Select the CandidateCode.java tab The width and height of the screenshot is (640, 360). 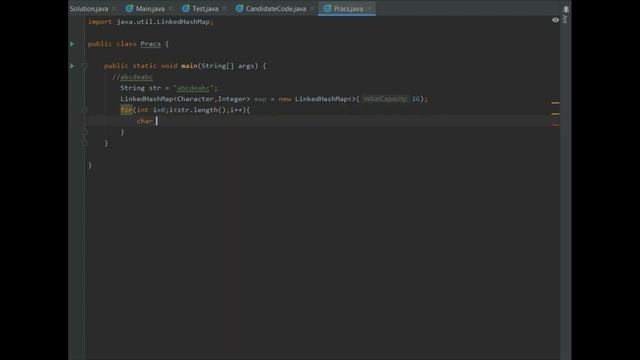tap(276, 9)
